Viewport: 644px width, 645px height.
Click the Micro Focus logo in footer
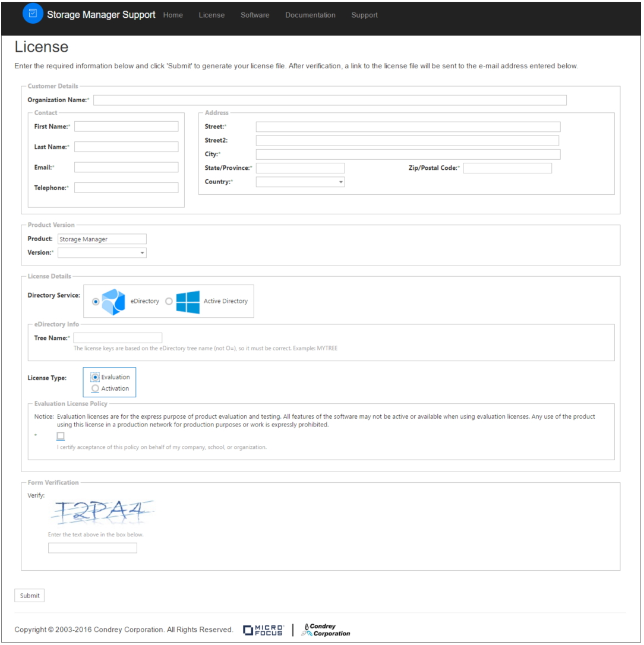pyautogui.click(x=263, y=631)
